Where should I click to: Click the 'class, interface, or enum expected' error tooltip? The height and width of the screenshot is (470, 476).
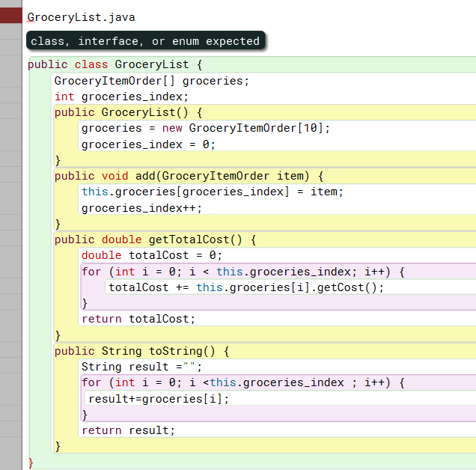click(146, 40)
